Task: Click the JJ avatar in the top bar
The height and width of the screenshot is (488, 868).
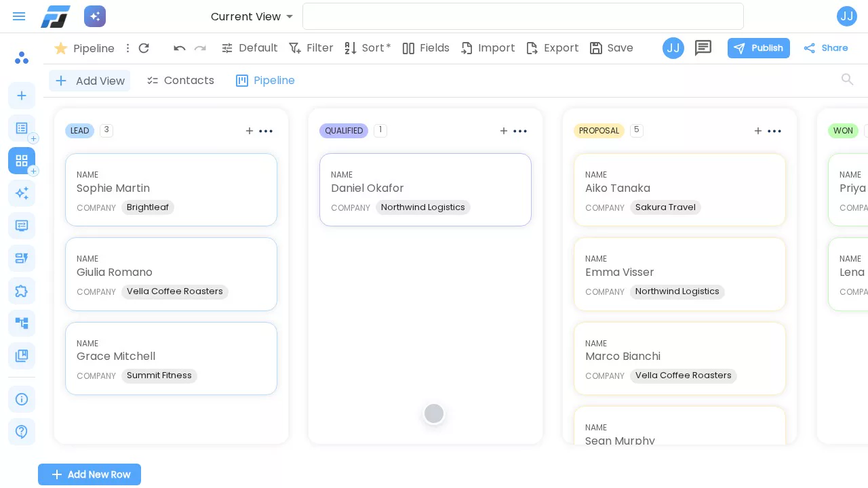Action: click(847, 16)
